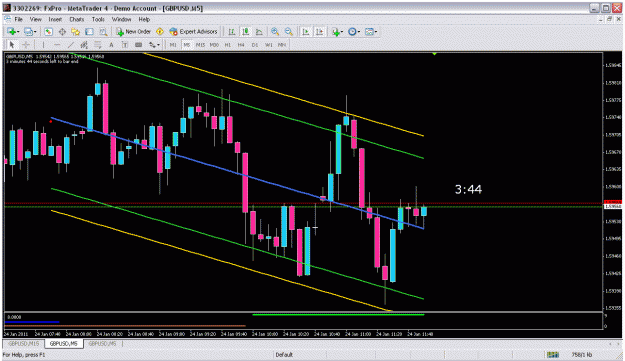Open the MetaEditor yellow diamond icon
Image resolution: width=625 pixels, height=361 pixels.
160,31
